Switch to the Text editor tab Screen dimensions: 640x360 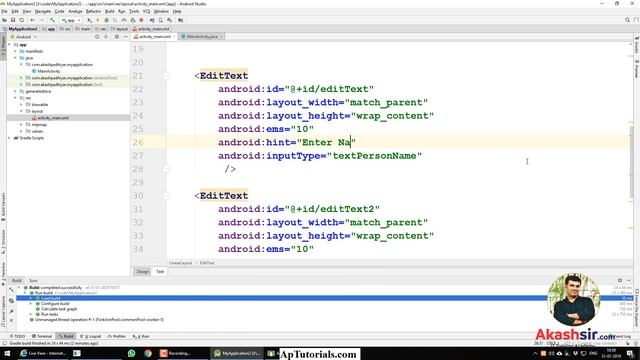(x=160, y=272)
